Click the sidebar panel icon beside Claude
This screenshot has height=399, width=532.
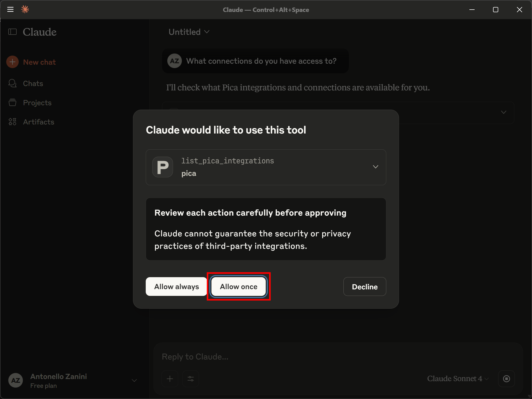coord(12,32)
